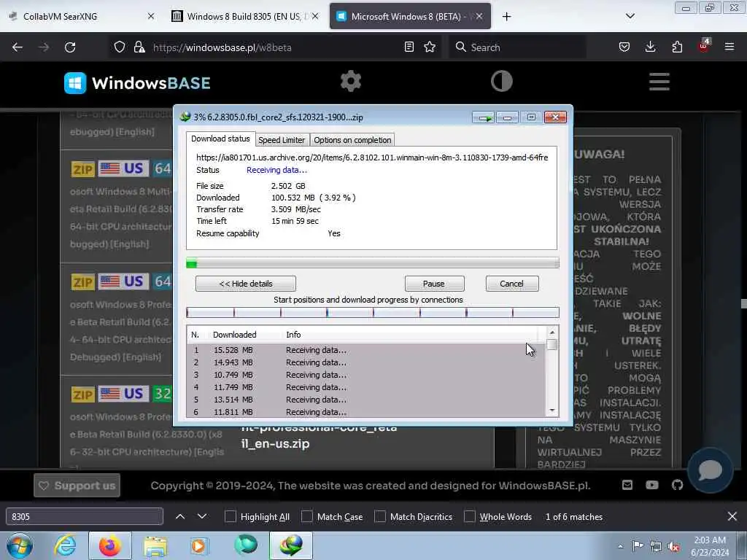
Task: Open the footer email envelope icon
Action: point(627,485)
